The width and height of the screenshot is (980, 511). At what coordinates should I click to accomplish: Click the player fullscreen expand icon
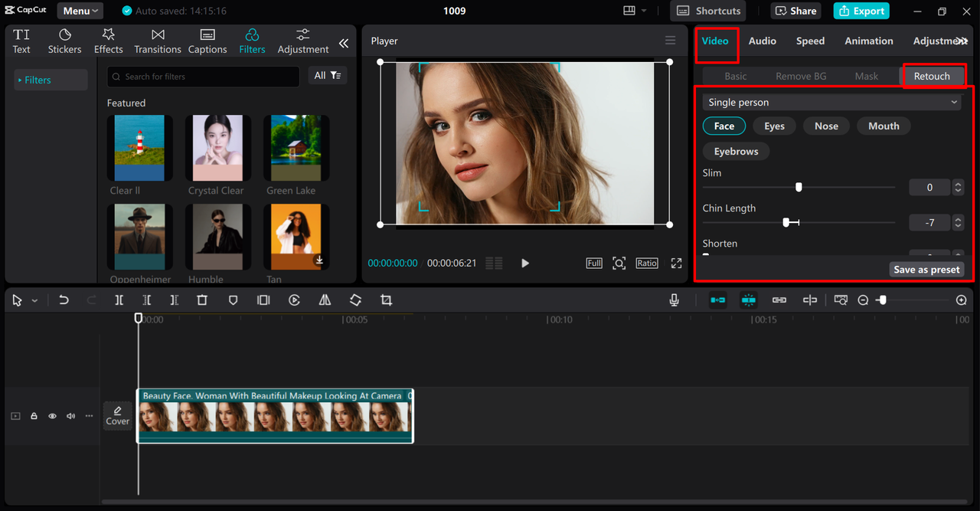tap(676, 263)
